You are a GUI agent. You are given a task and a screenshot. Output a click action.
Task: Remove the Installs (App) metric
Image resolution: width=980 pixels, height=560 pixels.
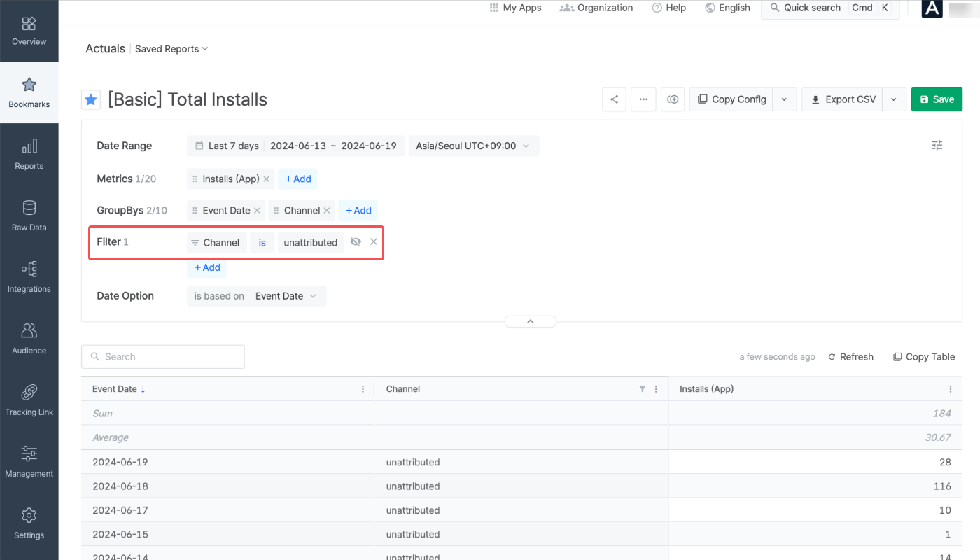pos(267,179)
